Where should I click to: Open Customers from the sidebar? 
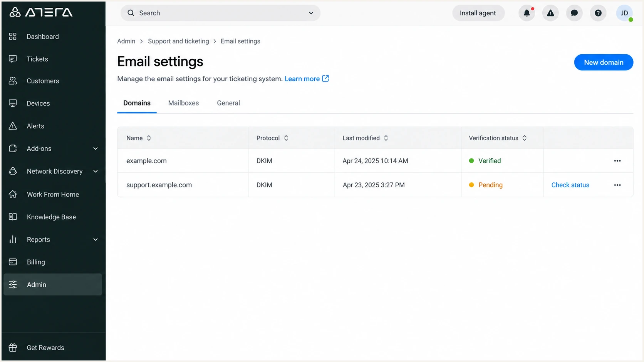[x=53, y=81]
